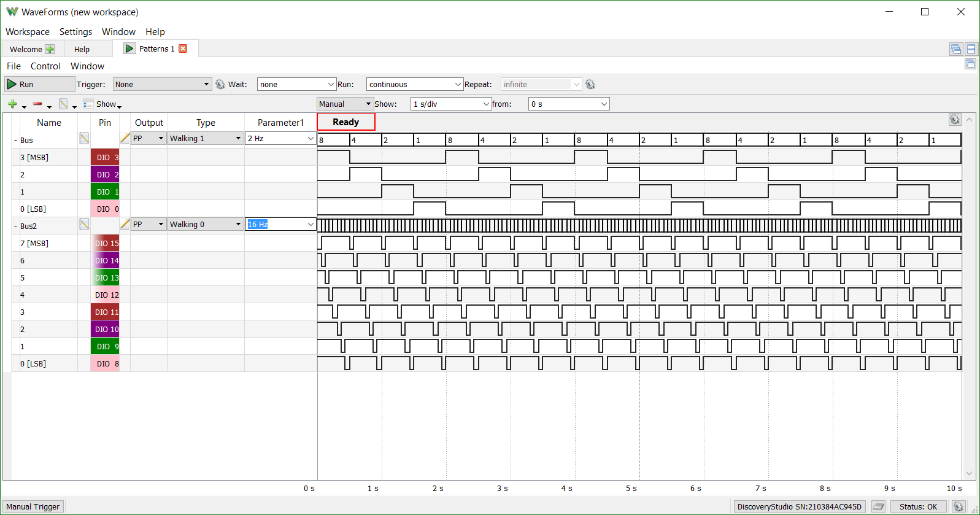Click the from position field showing 0 s
Viewport: 980px width, 515px height.
point(569,104)
